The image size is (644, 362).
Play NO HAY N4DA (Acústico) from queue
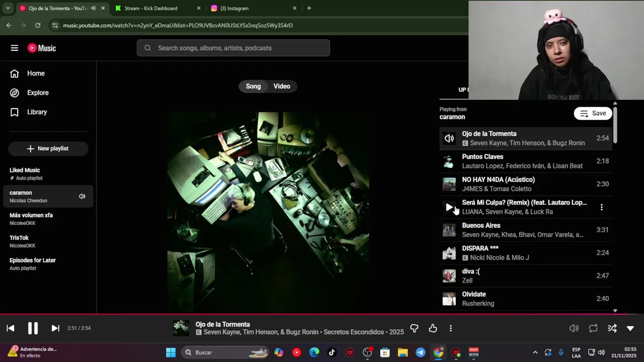pos(526,184)
